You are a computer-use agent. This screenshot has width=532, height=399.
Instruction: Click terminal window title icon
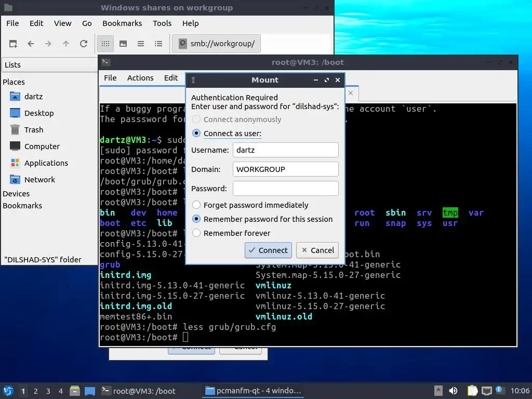[105, 62]
